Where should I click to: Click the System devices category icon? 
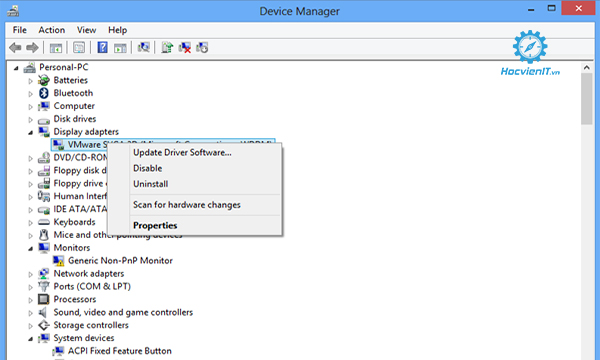44,338
